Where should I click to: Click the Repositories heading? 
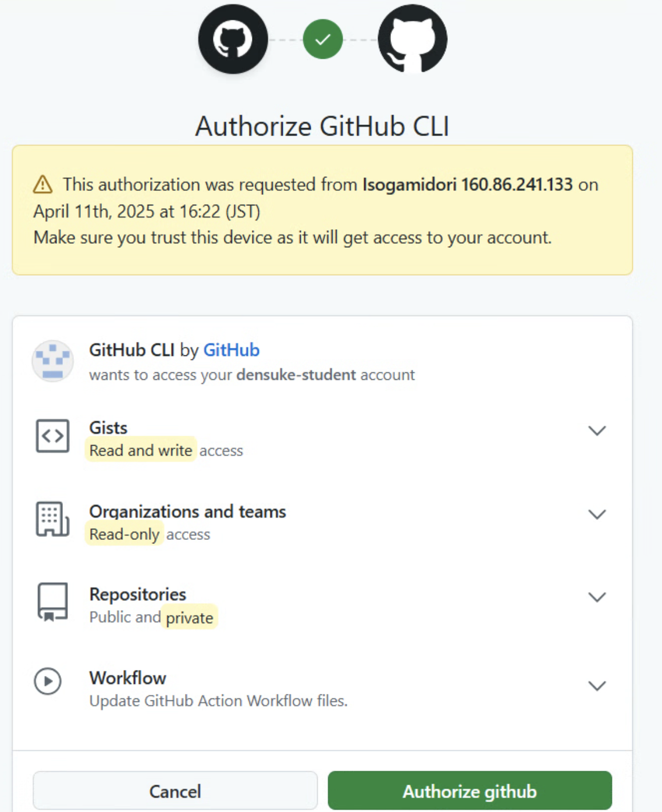pyautogui.click(x=138, y=594)
